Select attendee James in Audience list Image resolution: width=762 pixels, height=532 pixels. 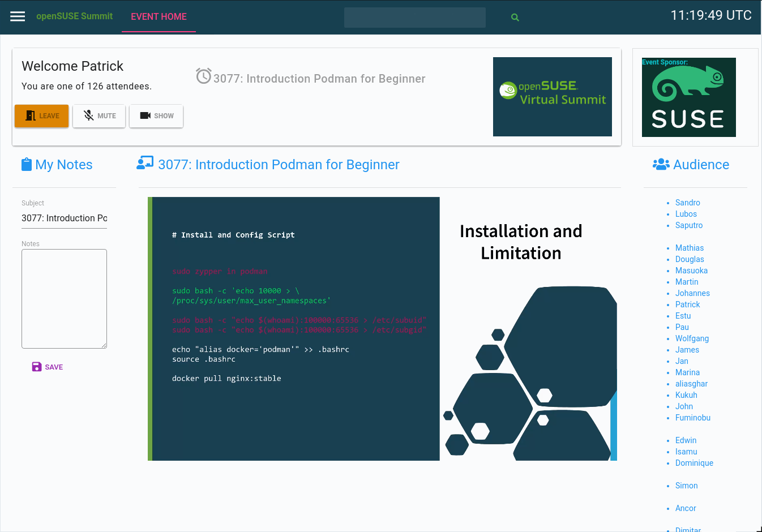coord(687,350)
